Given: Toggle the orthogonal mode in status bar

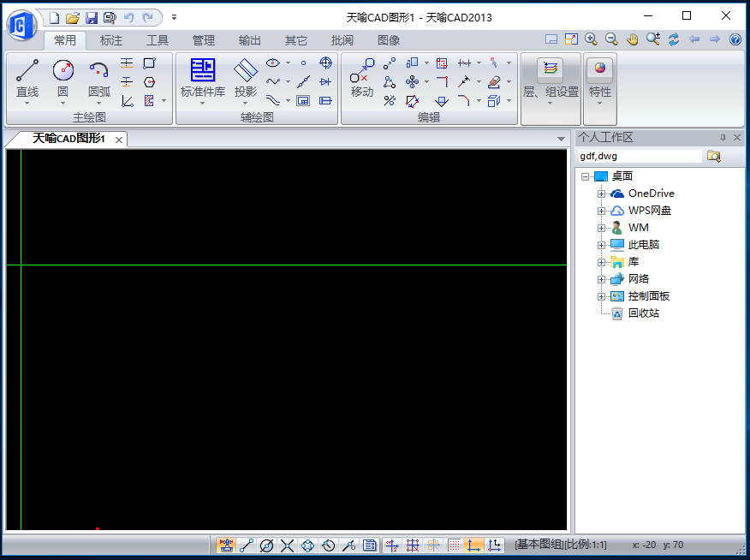Looking at the screenshot, I should tap(473, 545).
